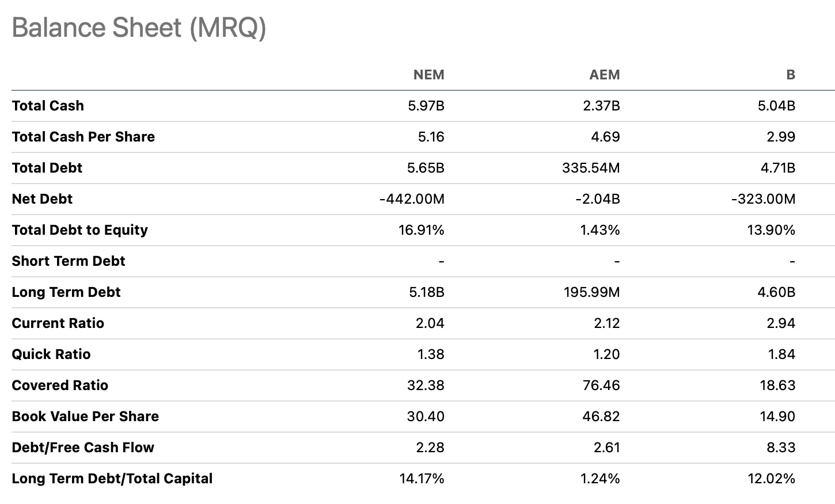This screenshot has width=835, height=504.
Task: Click the Debt/Free Cash Flow label
Action: click(83, 448)
